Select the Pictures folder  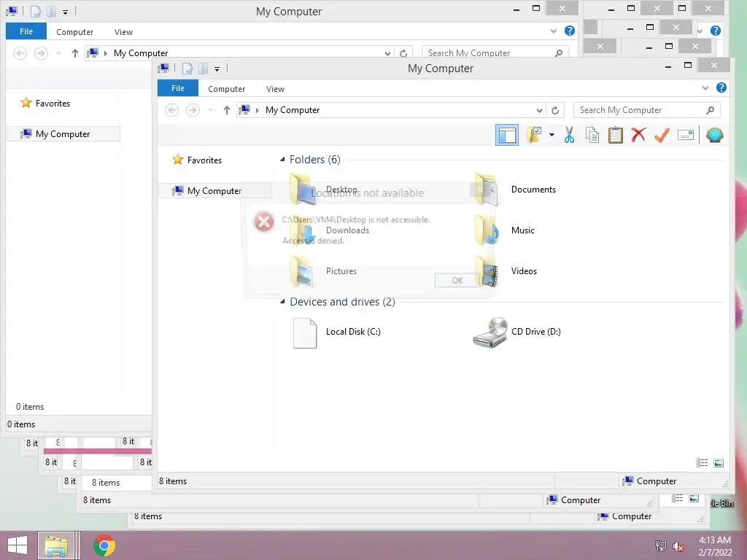click(x=323, y=271)
